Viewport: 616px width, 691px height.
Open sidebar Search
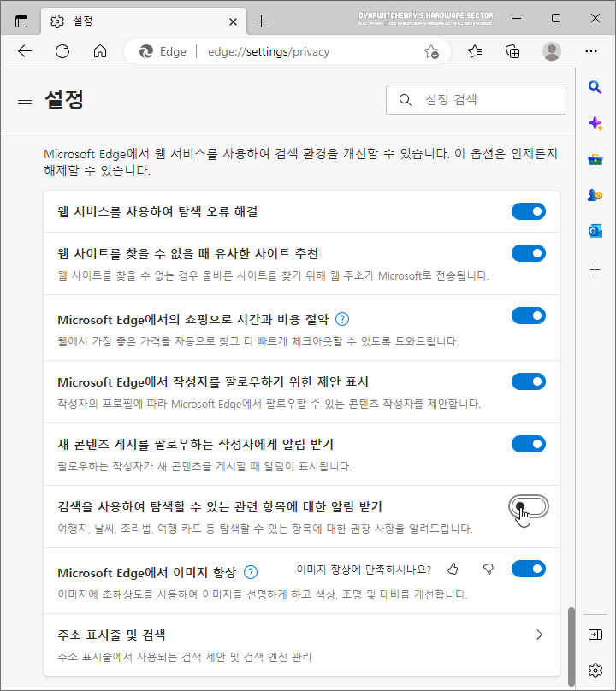coord(595,87)
